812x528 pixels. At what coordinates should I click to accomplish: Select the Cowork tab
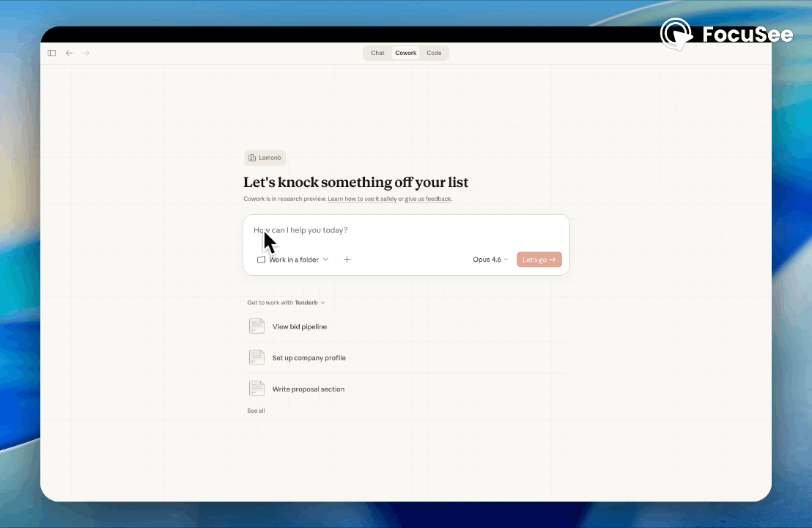click(405, 53)
